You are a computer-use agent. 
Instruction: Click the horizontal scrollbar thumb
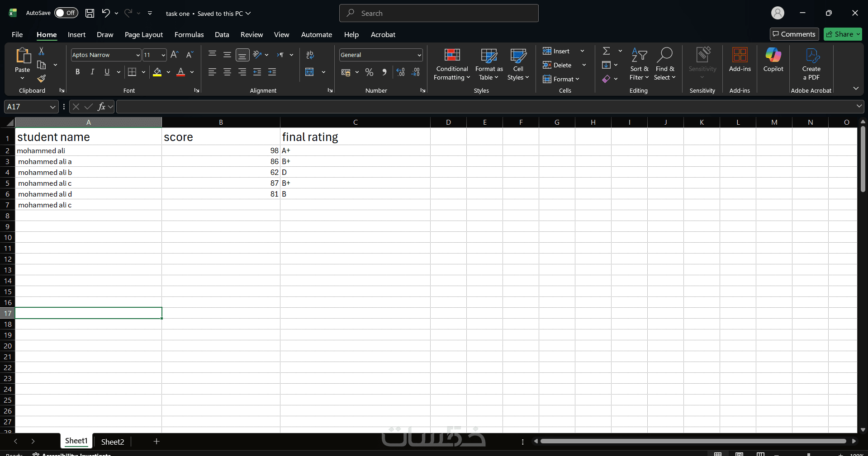(x=693, y=441)
